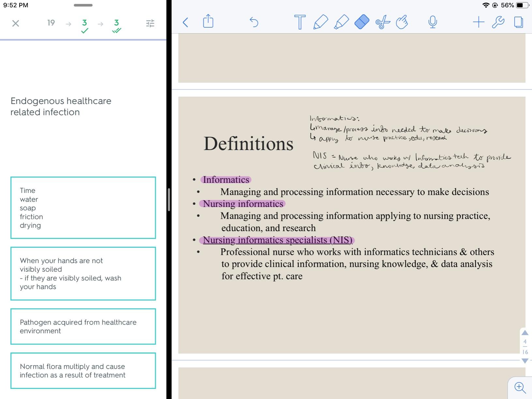532x399 pixels.
Task: Tap the page number indicator 4 of 16
Action: (525, 347)
